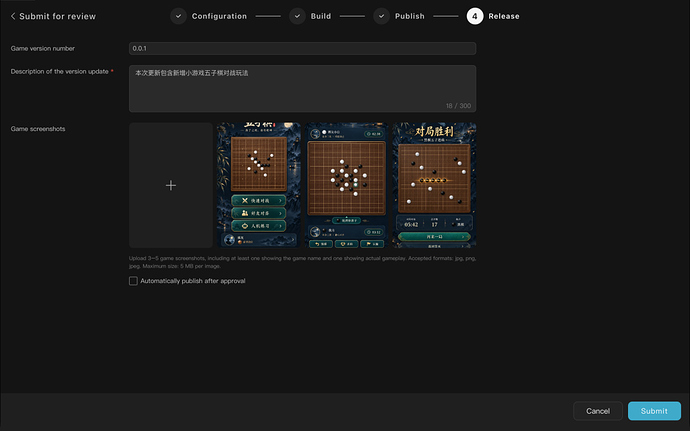Click the Game screenshots label

coord(38,129)
